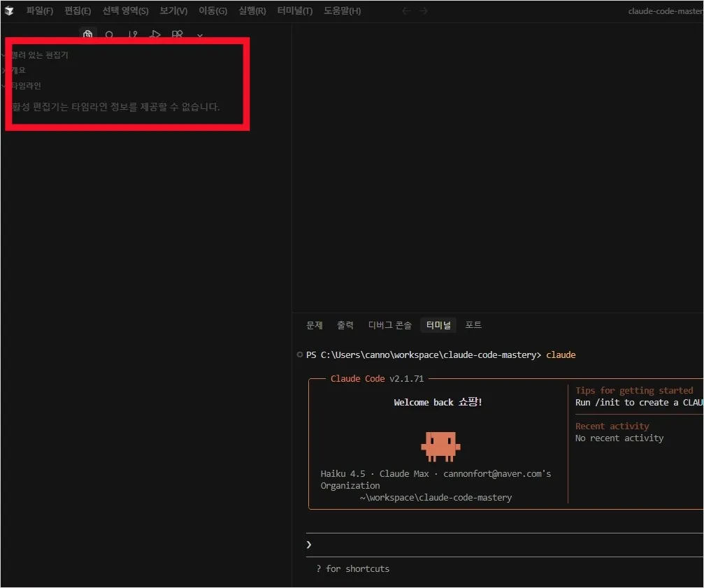This screenshot has height=588, width=704.
Task: Open the 파일(F) menu
Action: (39, 10)
